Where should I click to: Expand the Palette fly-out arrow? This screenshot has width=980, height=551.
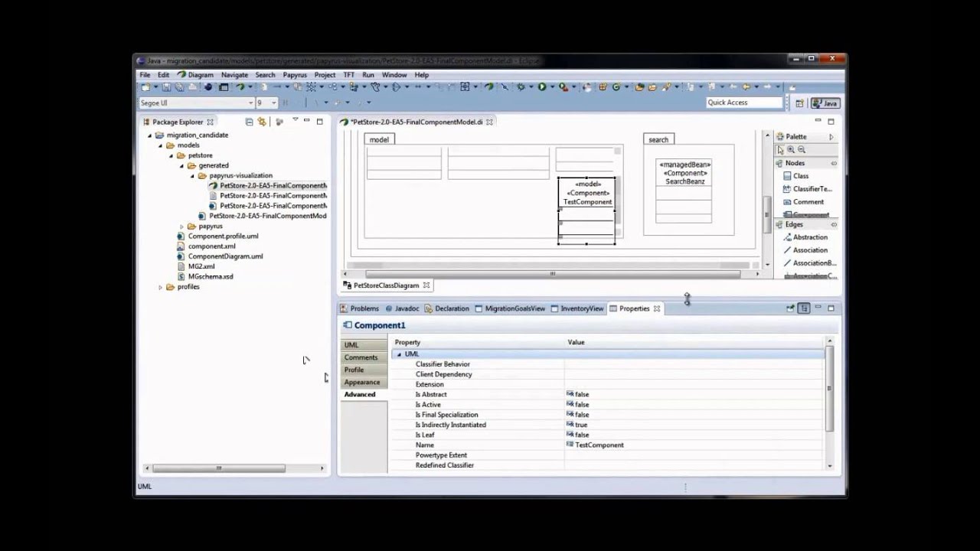(x=831, y=137)
